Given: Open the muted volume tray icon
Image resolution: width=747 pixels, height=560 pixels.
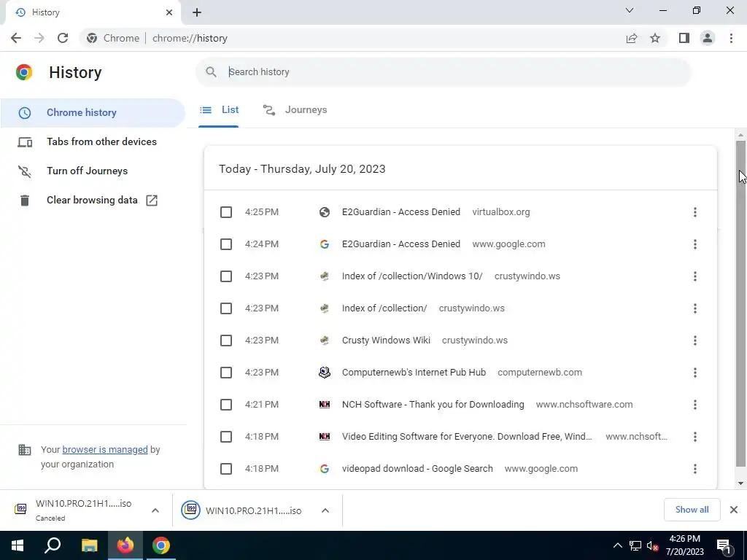Looking at the screenshot, I should (x=653, y=545).
